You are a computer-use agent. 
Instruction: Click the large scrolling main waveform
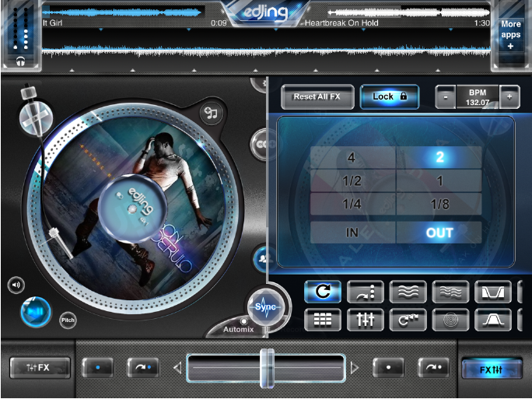(266, 51)
